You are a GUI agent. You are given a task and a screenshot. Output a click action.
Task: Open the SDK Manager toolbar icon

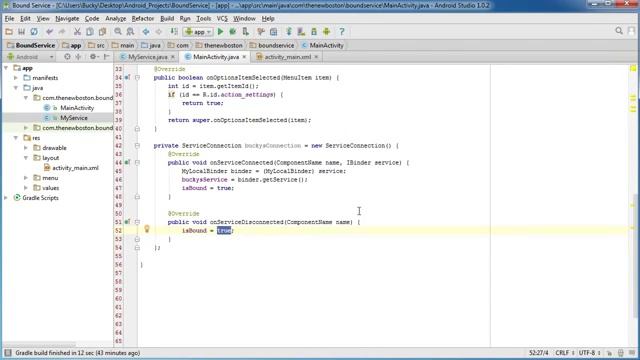pos(314,31)
